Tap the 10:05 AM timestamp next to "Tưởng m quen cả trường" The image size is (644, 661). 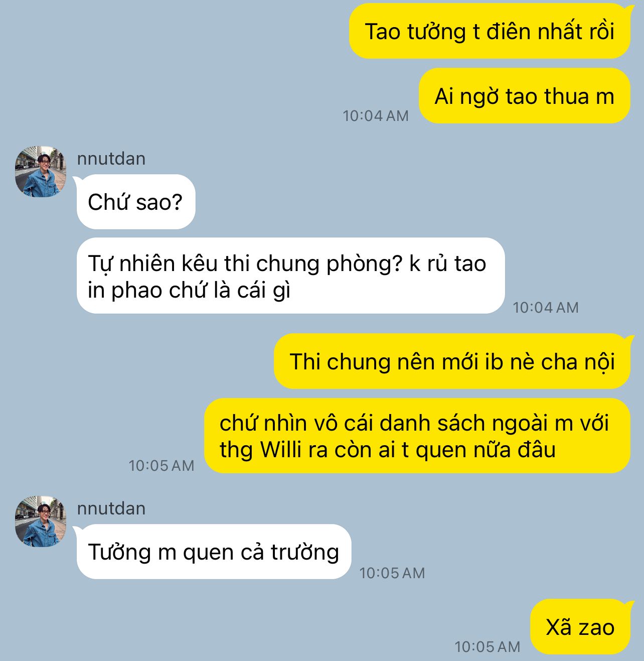click(392, 573)
